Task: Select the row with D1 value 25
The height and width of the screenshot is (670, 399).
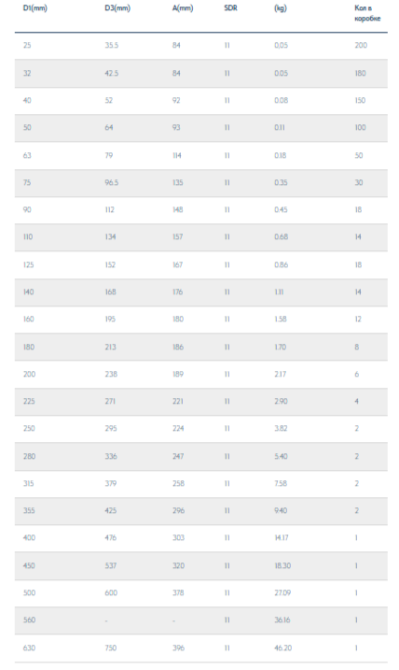Action: [201, 46]
